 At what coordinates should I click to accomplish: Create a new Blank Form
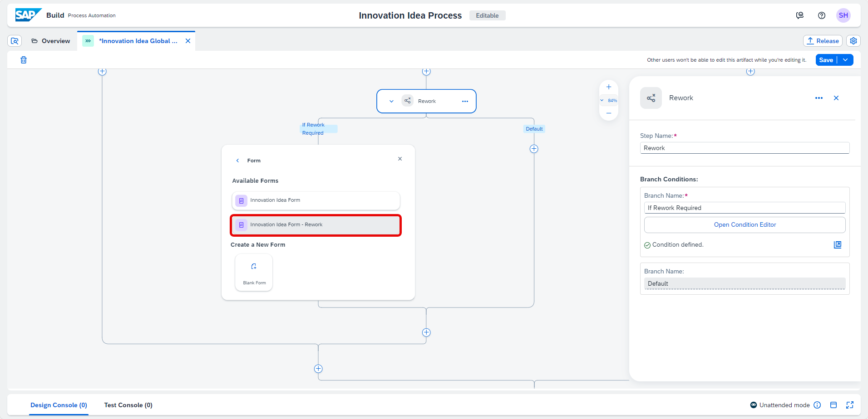point(254,272)
